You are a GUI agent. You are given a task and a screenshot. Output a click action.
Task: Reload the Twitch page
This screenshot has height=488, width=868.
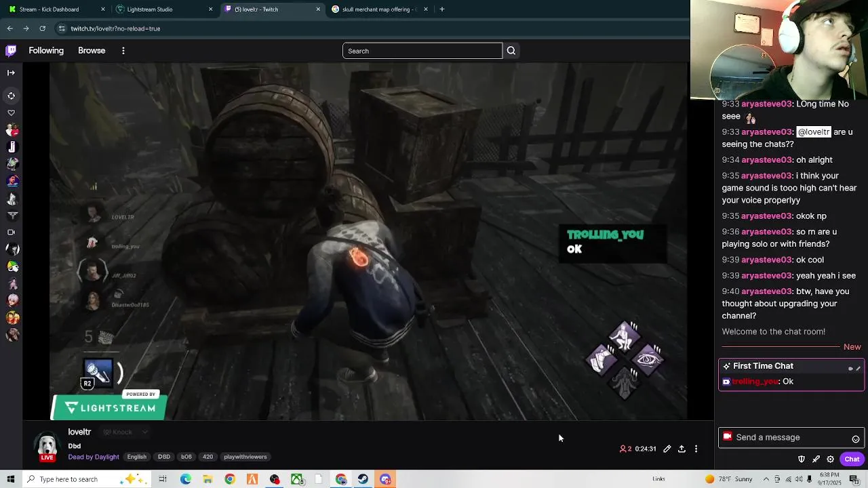click(42, 28)
